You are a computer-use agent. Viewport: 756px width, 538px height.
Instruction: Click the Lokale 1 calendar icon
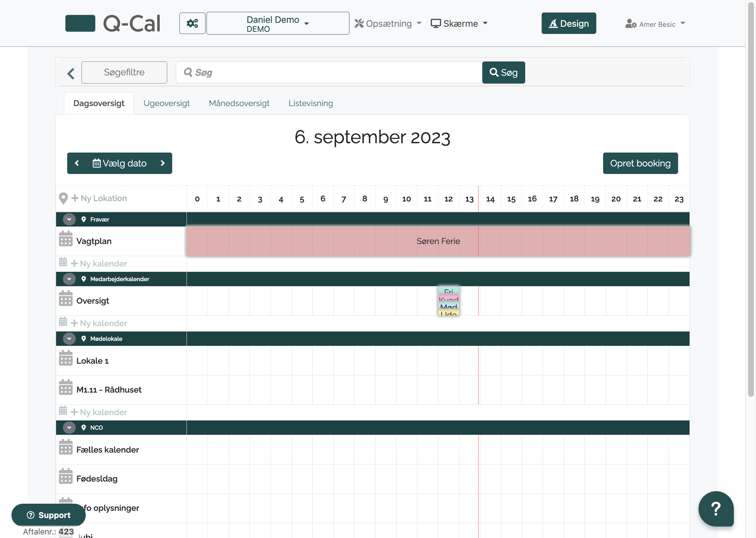(x=66, y=358)
